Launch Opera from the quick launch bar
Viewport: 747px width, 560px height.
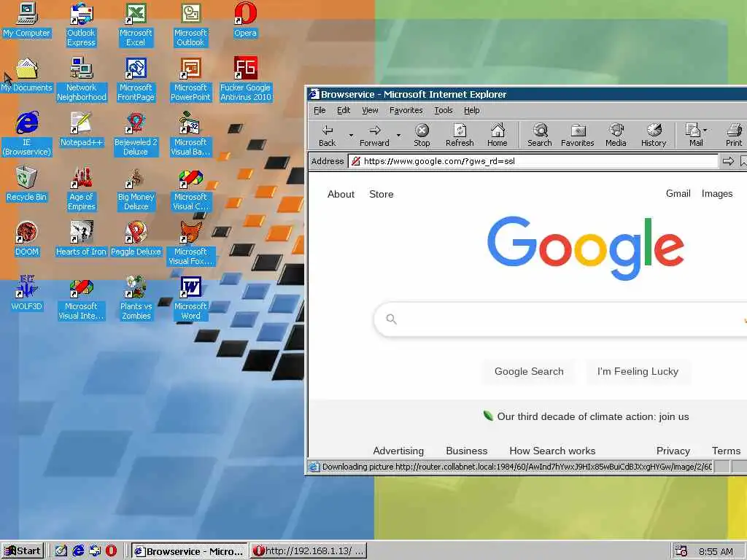tap(111, 551)
